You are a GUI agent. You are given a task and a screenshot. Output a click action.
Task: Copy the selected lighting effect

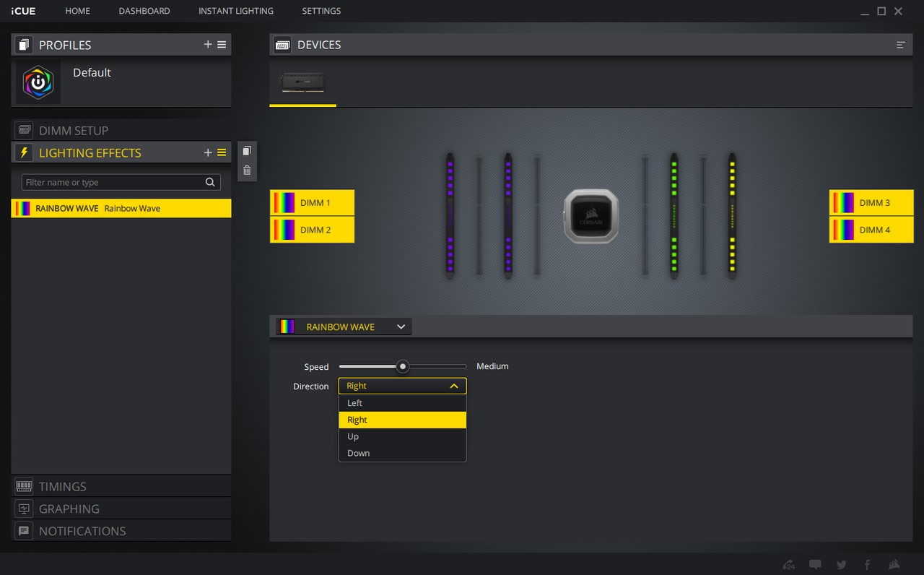[x=247, y=151]
